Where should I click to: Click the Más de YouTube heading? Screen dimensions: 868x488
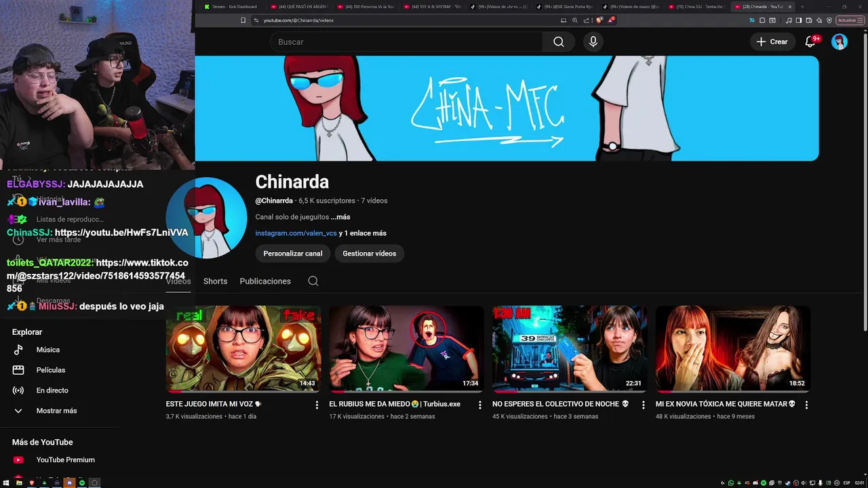pos(42,442)
